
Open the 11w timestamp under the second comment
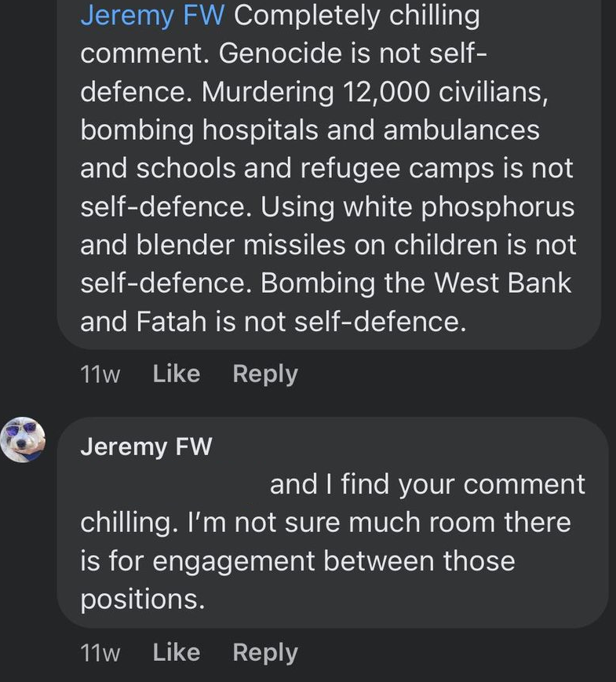coord(100,653)
